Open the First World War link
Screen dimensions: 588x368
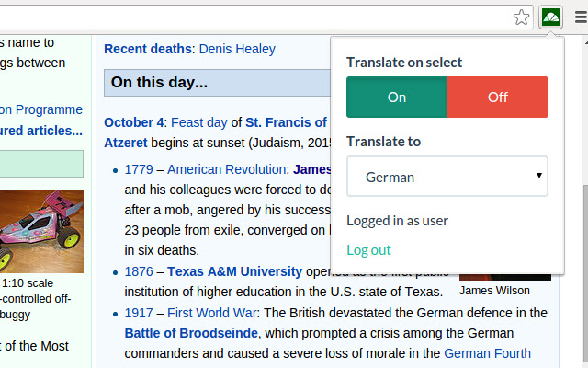[211, 313]
